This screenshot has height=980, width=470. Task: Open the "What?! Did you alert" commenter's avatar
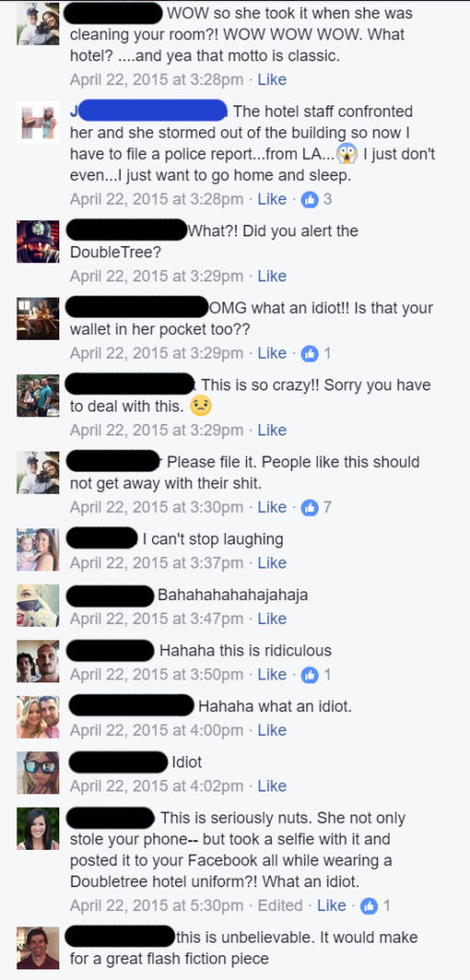38,242
